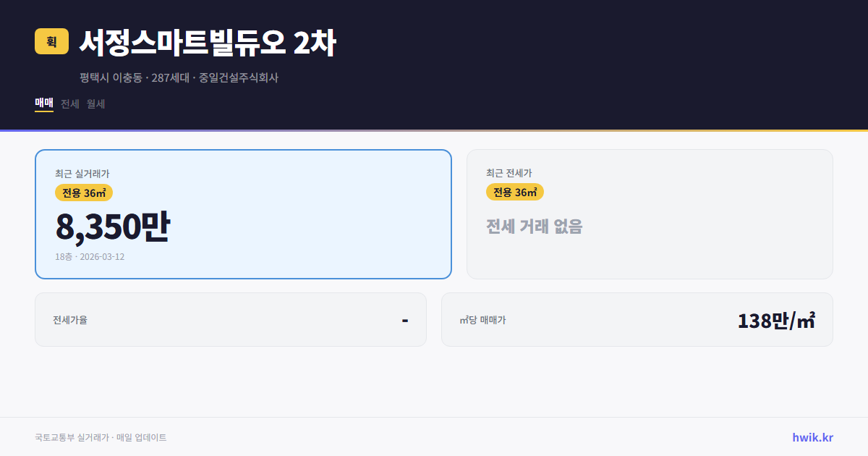This screenshot has height=456, width=868.
Task: Click the 전세 거래 없음 placeholder text
Action: point(535,228)
